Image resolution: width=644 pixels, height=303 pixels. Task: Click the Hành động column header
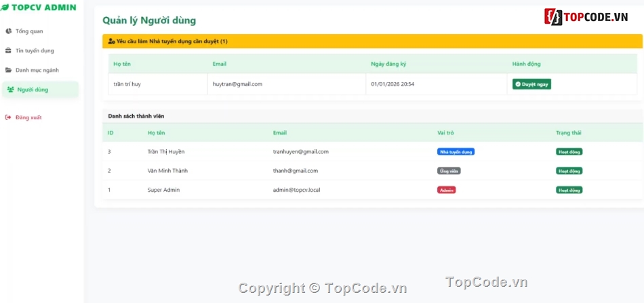pos(527,64)
